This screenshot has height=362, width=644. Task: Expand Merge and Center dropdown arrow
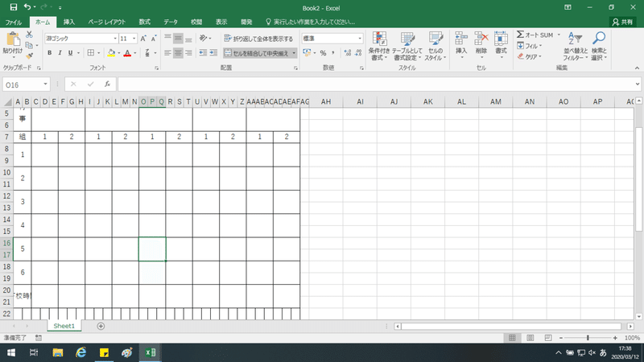pyautogui.click(x=294, y=53)
